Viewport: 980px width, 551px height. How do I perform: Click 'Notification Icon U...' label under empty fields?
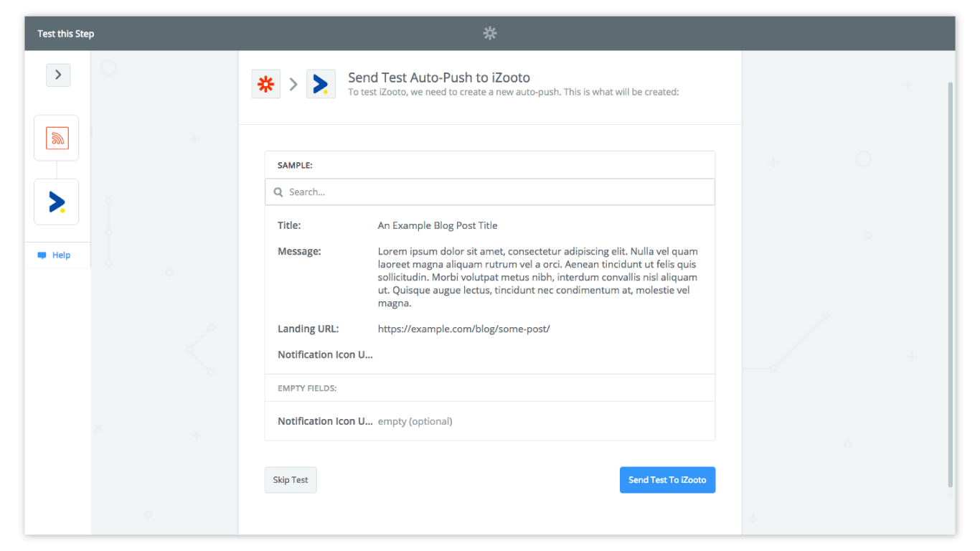click(x=325, y=421)
